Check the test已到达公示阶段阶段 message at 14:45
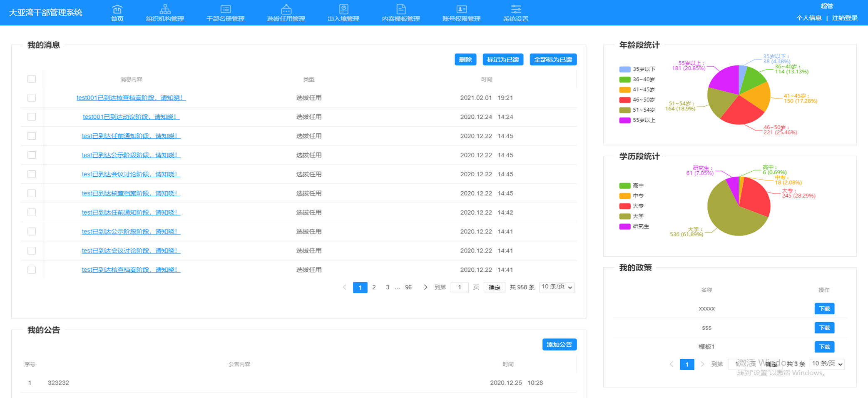The image size is (868, 398). (x=32, y=155)
